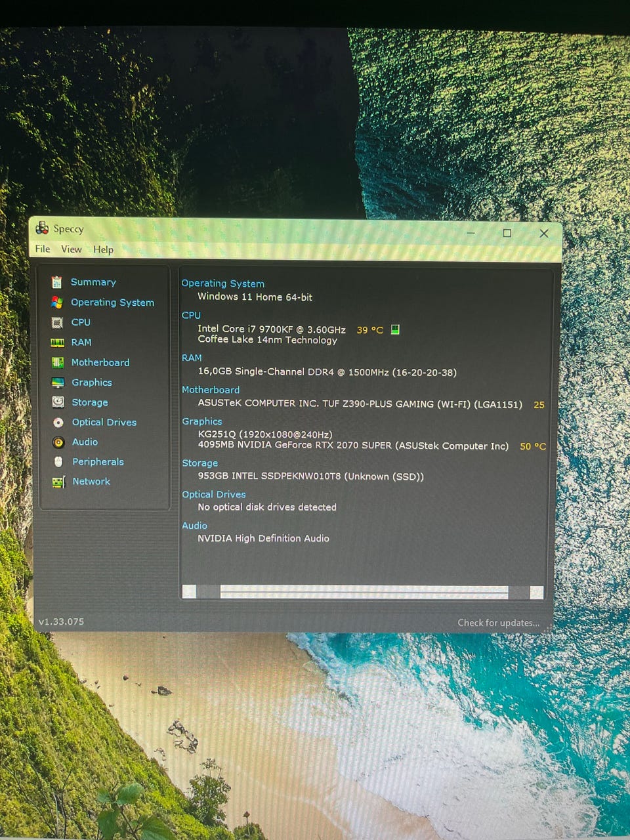The height and width of the screenshot is (840, 630).
Task: Show RAM details from the sidebar
Action: (81, 343)
